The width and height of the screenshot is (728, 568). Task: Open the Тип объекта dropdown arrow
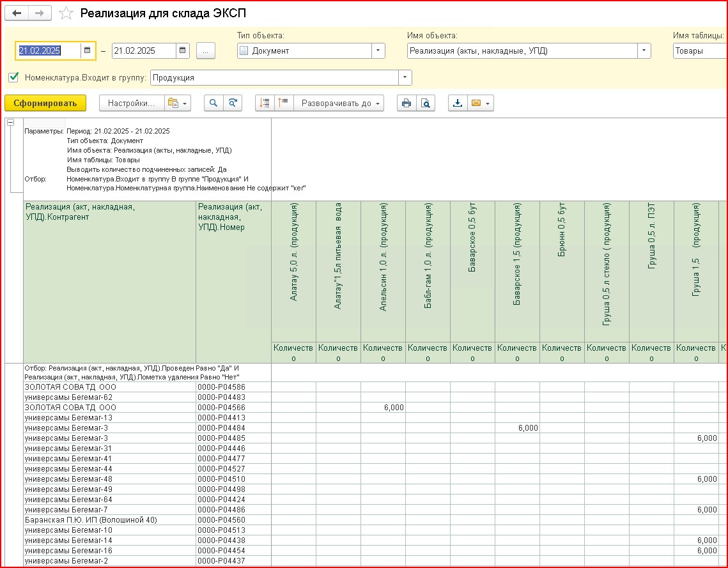[x=378, y=50]
